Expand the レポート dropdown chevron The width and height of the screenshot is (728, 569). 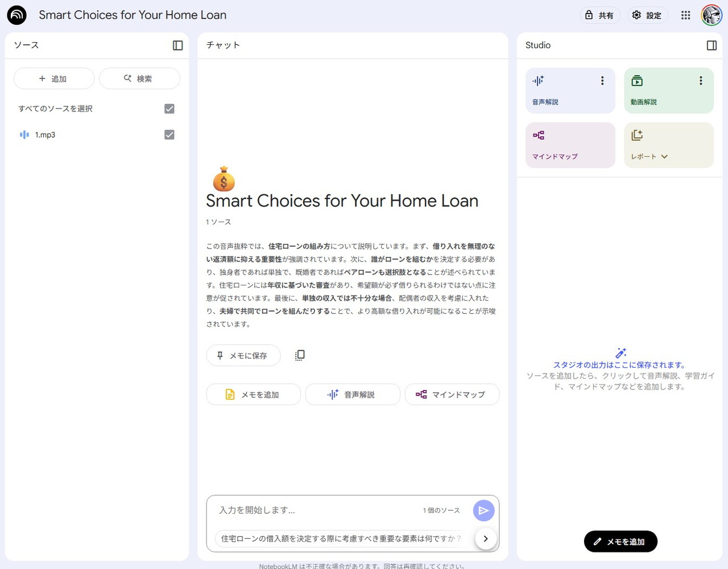point(664,157)
